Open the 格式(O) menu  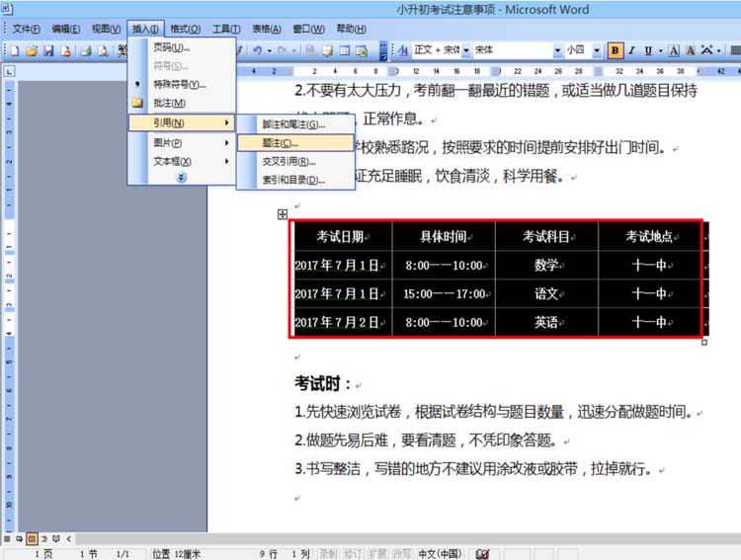click(x=185, y=29)
